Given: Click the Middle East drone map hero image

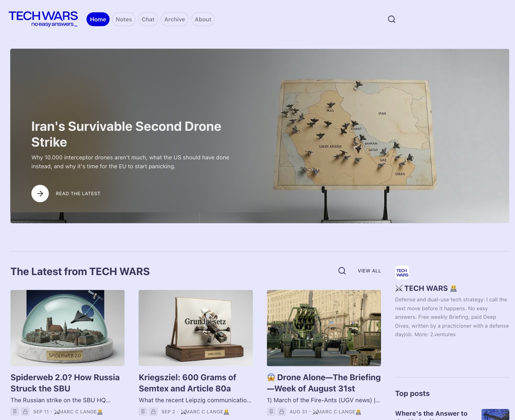Looking at the screenshot, I should pos(355,135).
